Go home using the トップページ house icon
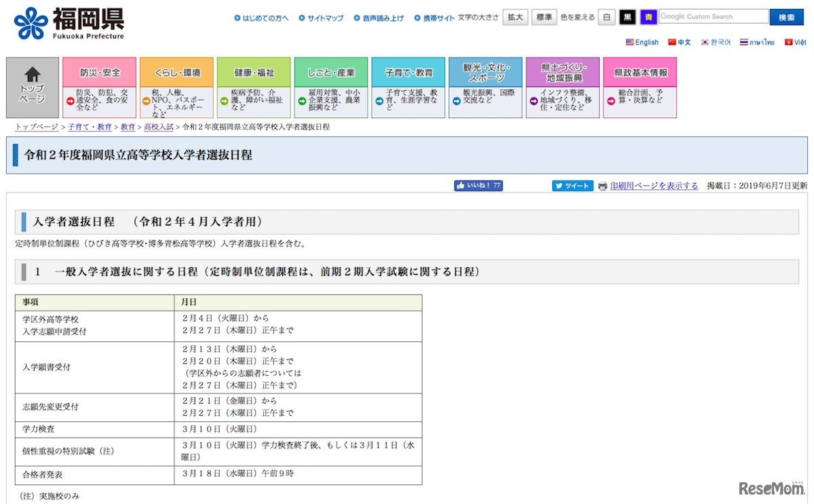814x504 pixels. click(x=31, y=86)
